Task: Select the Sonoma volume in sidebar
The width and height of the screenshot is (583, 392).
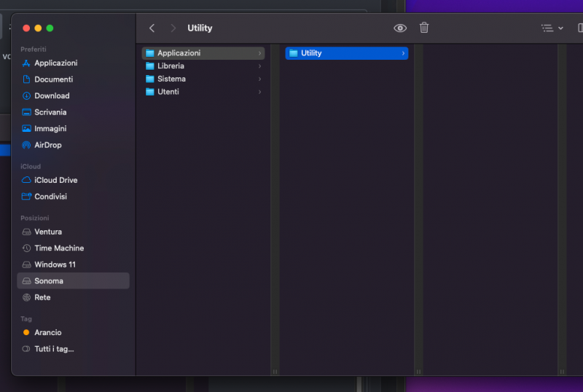Action: [x=74, y=281]
